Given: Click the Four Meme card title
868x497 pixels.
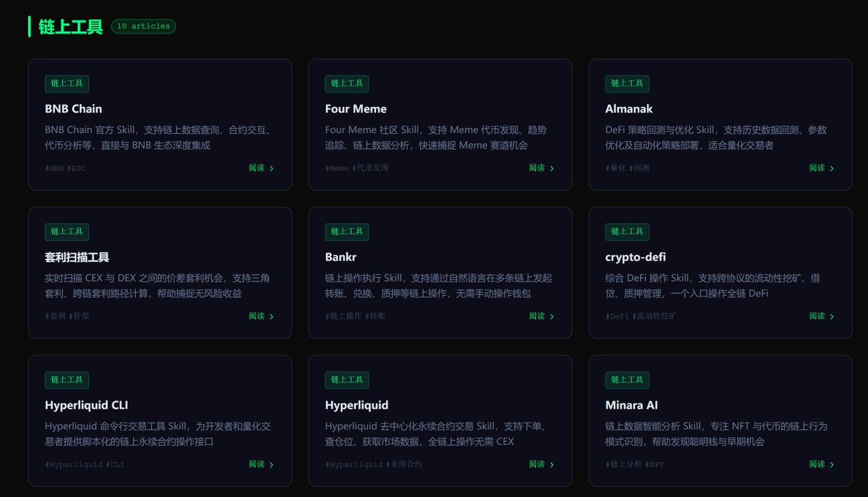Looking at the screenshot, I should [x=356, y=109].
